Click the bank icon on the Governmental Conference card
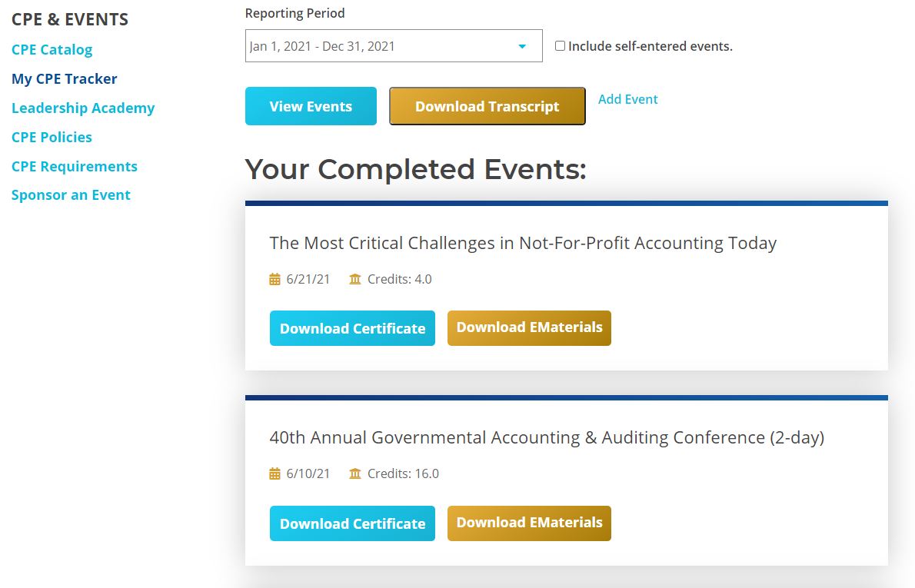915x588 pixels. click(354, 473)
